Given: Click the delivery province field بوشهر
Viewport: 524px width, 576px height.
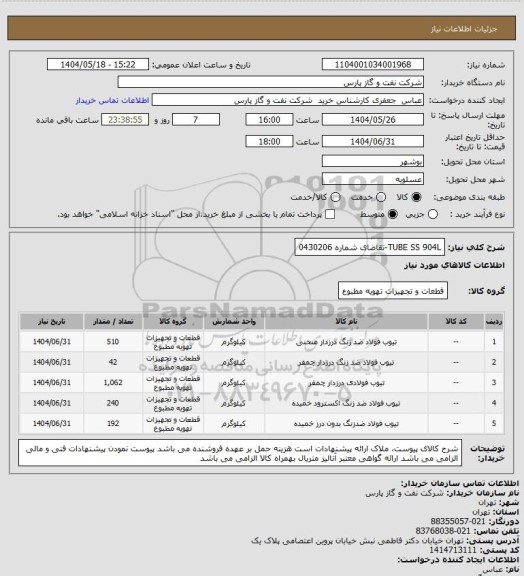Looking at the screenshot, I should click(373, 161).
